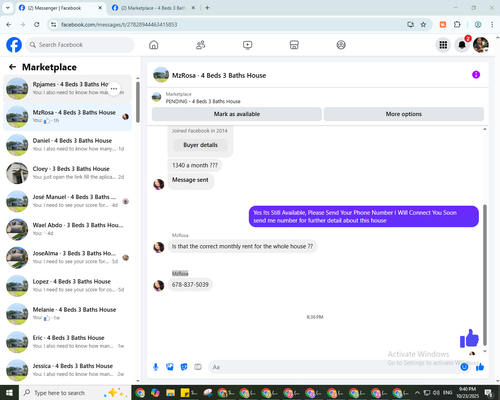Image resolution: width=500 pixels, height=400 pixels.
Task: Go back in browser history
Action: click(x=9, y=24)
